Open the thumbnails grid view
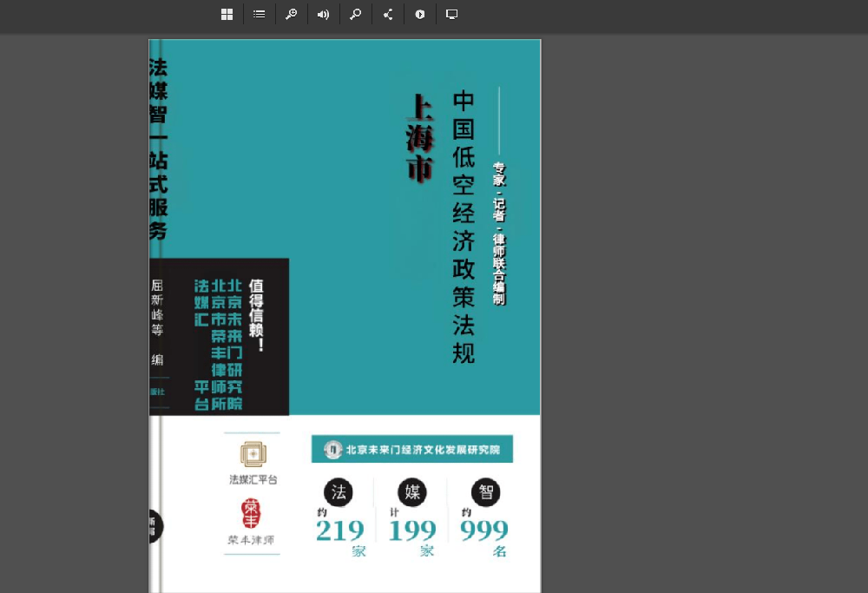Viewport: 868px width, 593px height. pyautogui.click(x=227, y=14)
